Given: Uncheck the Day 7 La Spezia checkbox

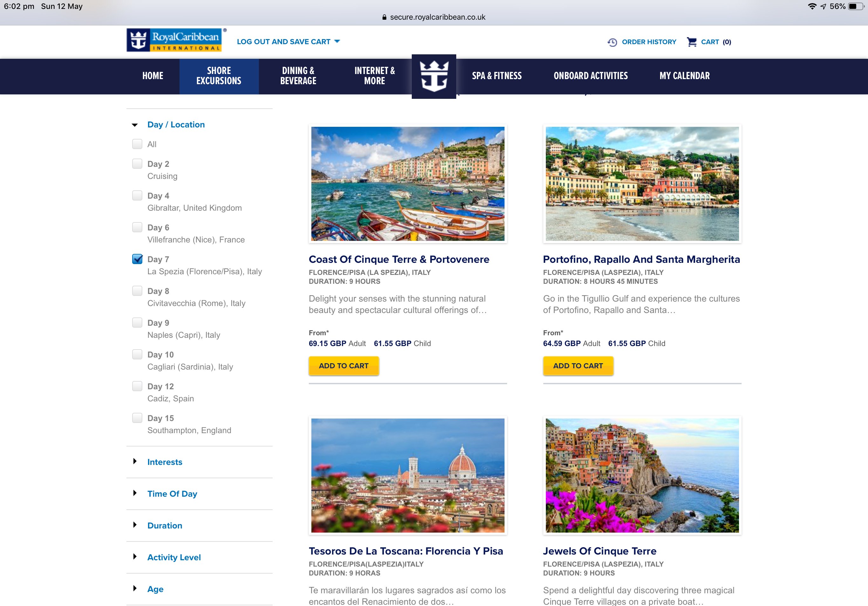Looking at the screenshot, I should 137,259.
